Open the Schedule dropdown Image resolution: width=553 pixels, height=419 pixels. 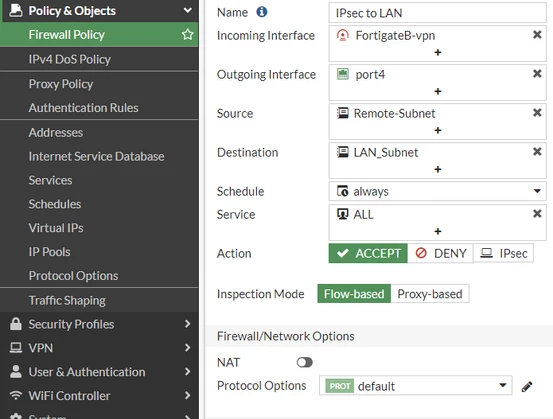437,191
